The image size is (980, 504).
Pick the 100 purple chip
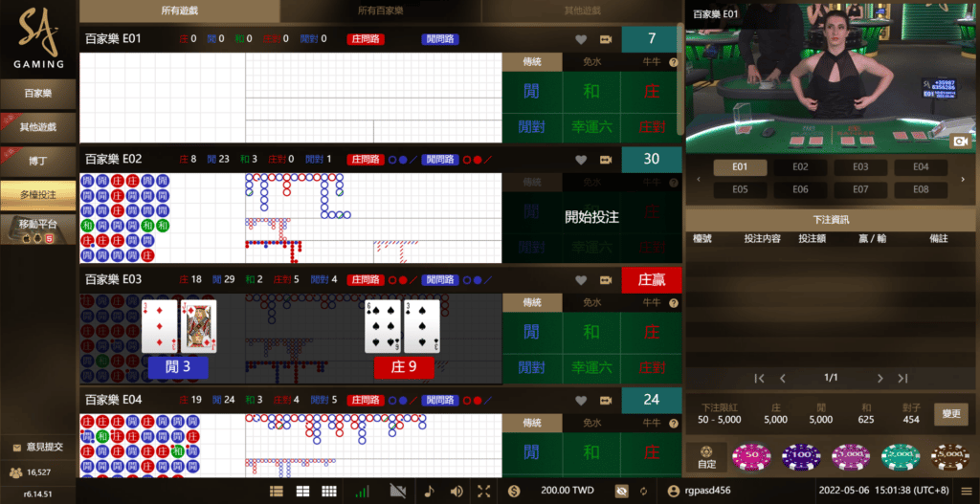pyautogui.click(x=801, y=458)
